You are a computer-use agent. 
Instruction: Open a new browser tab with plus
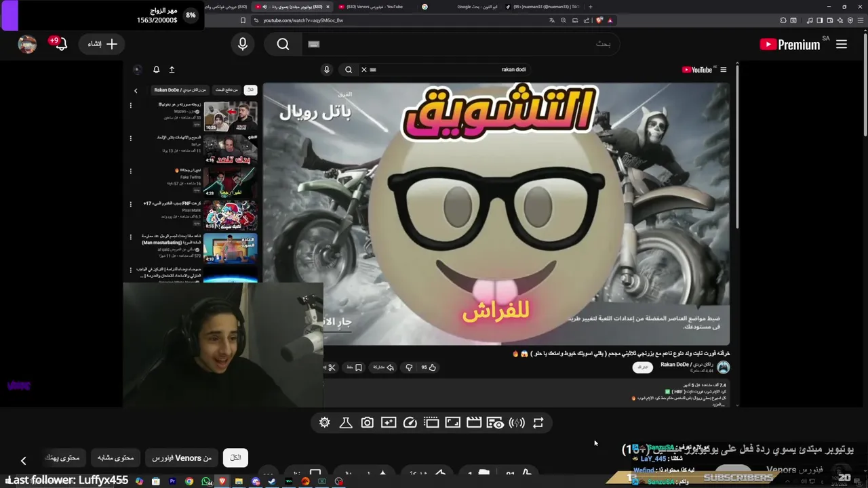click(590, 7)
